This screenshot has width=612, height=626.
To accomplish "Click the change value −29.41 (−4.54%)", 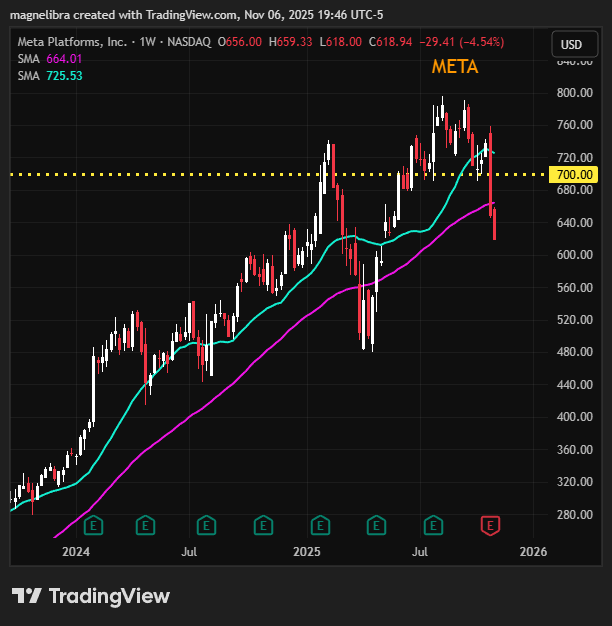I will coord(462,42).
